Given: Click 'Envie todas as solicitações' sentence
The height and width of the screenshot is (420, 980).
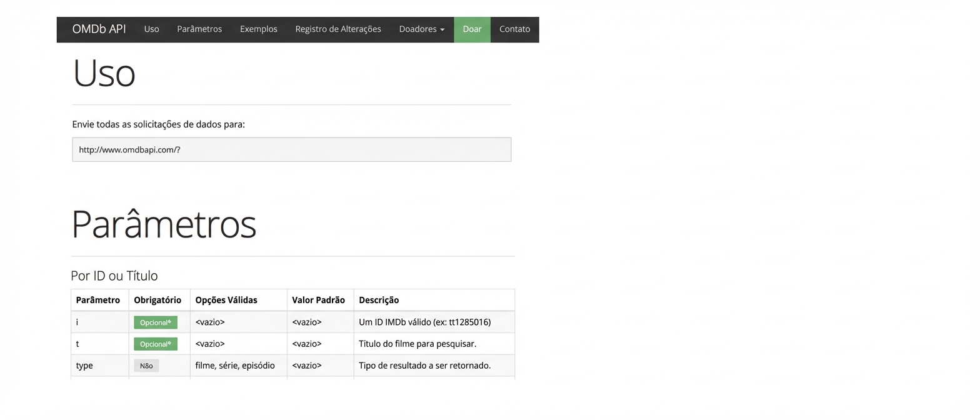Looking at the screenshot, I should (x=159, y=124).
